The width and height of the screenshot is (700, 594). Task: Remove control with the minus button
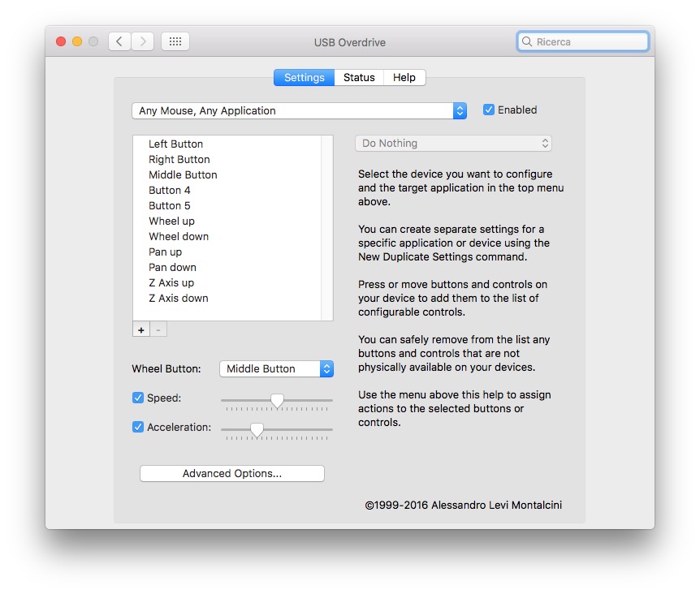158,330
